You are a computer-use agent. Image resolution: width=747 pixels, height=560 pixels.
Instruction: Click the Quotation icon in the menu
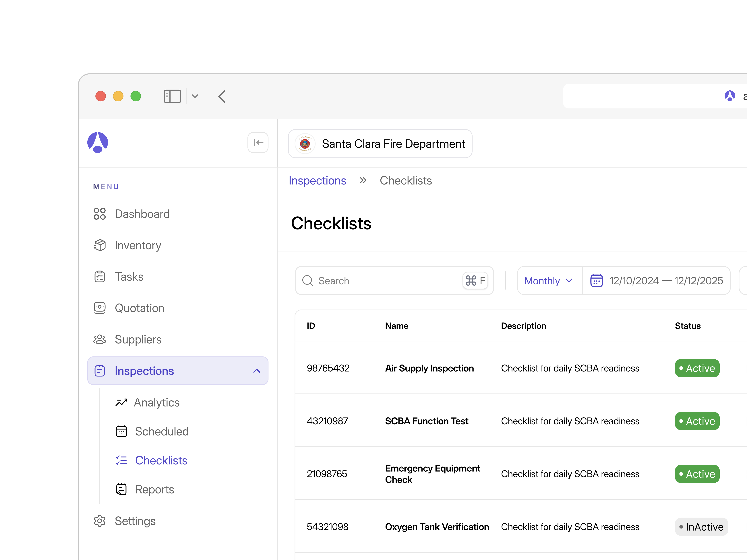(100, 308)
